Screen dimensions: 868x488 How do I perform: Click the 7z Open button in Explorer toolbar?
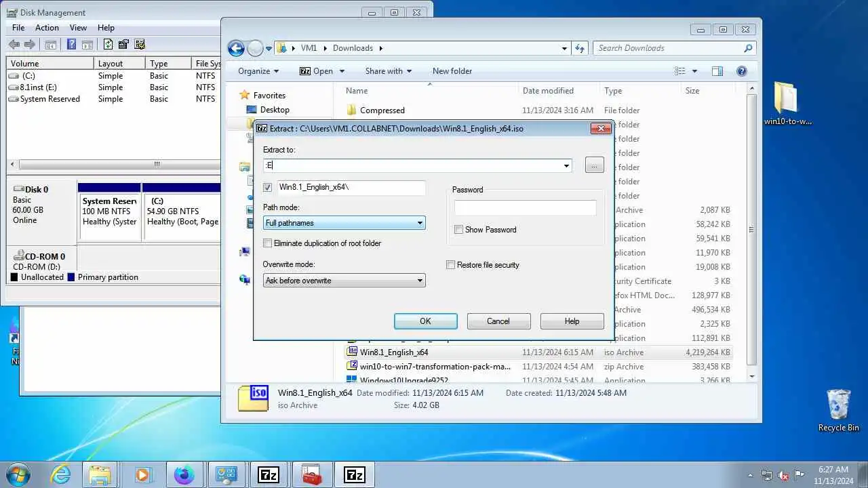pyautogui.click(x=317, y=71)
